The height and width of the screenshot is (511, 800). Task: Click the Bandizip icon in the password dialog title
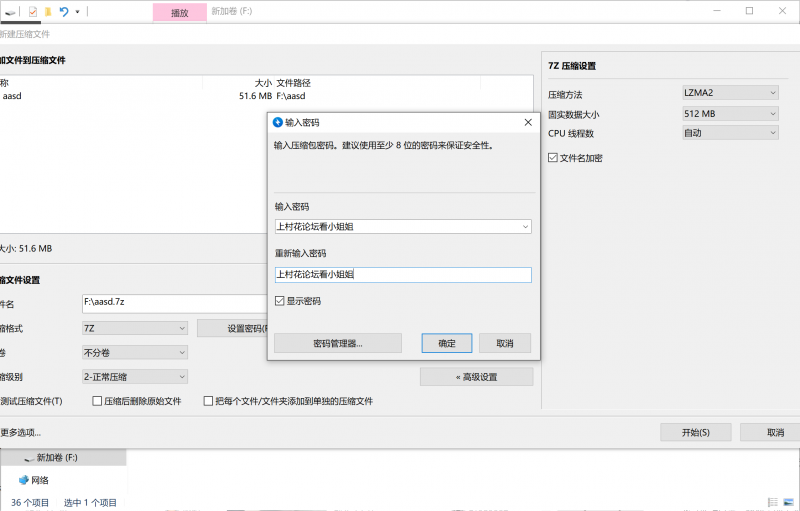(x=278, y=122)
